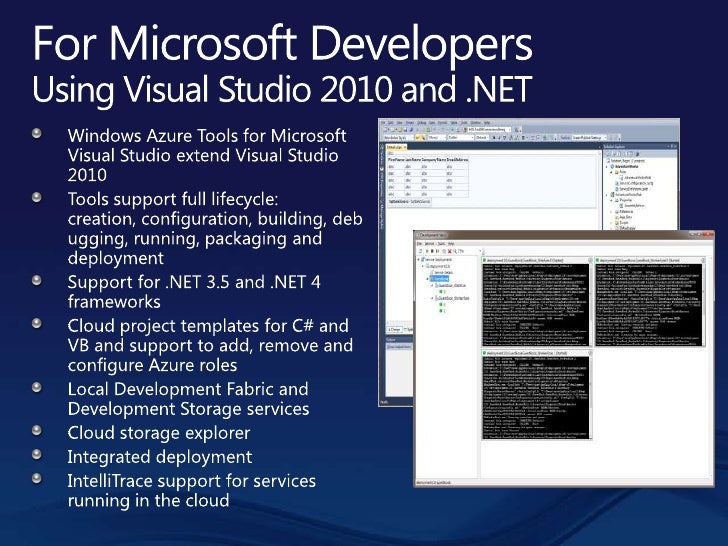Click the SqlDataSource control in the designer
This screenshot has width=728, height=546.
click(x=410, y=202)
